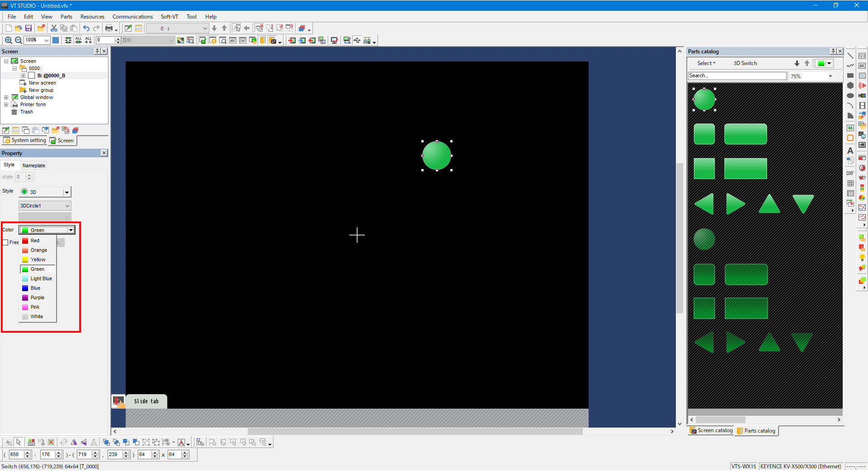This screenshot has width=868, height=471.
Task: Open the System setting tab button
Action: click(x=25, y=141)
